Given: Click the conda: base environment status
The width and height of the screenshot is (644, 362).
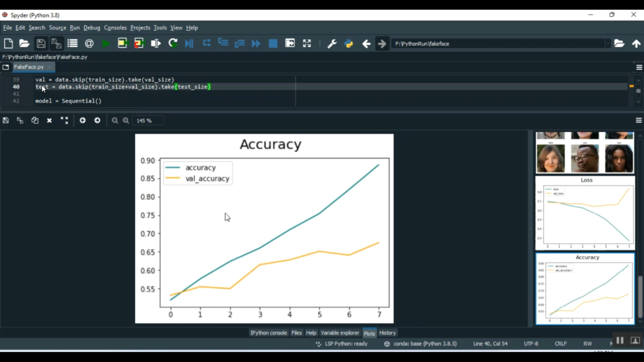Looking at the screenshot, I should (425, 344).
